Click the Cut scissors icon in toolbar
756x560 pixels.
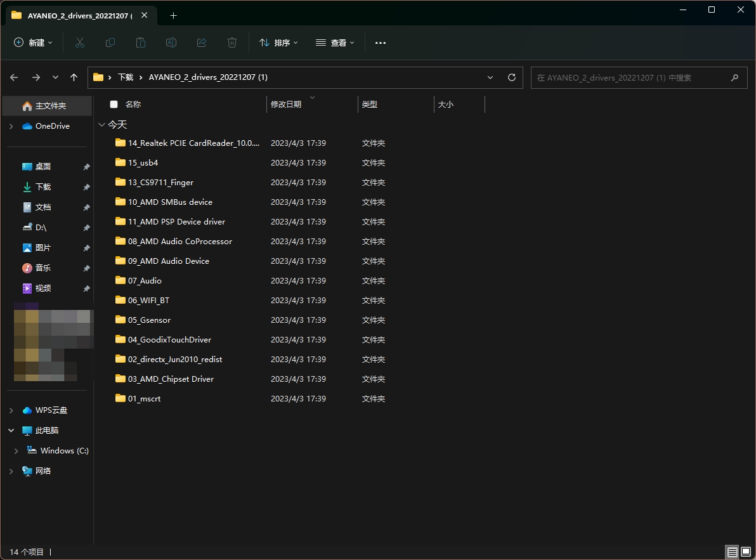[80, 42]
